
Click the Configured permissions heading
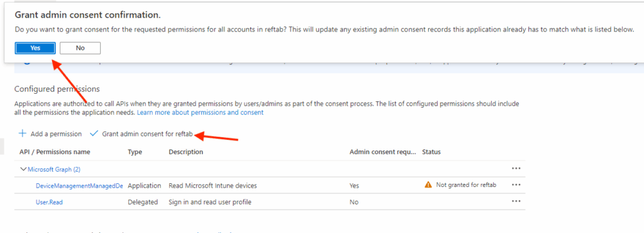57,89
